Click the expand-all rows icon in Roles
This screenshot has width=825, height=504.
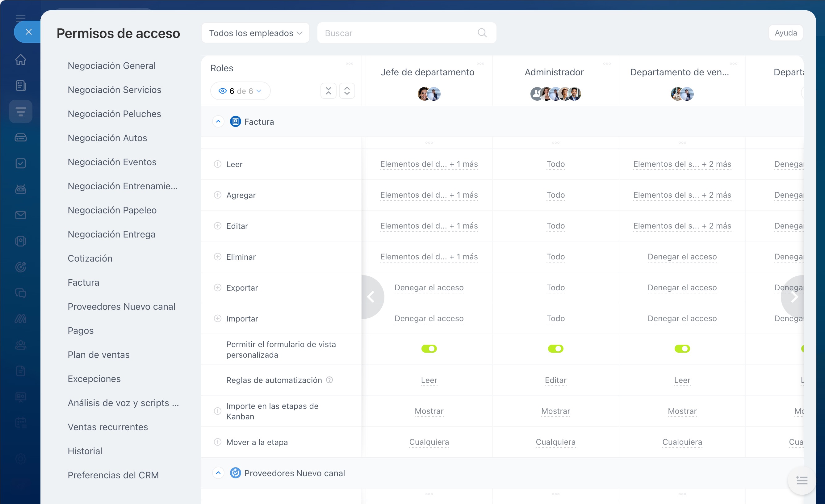(347, 91)
